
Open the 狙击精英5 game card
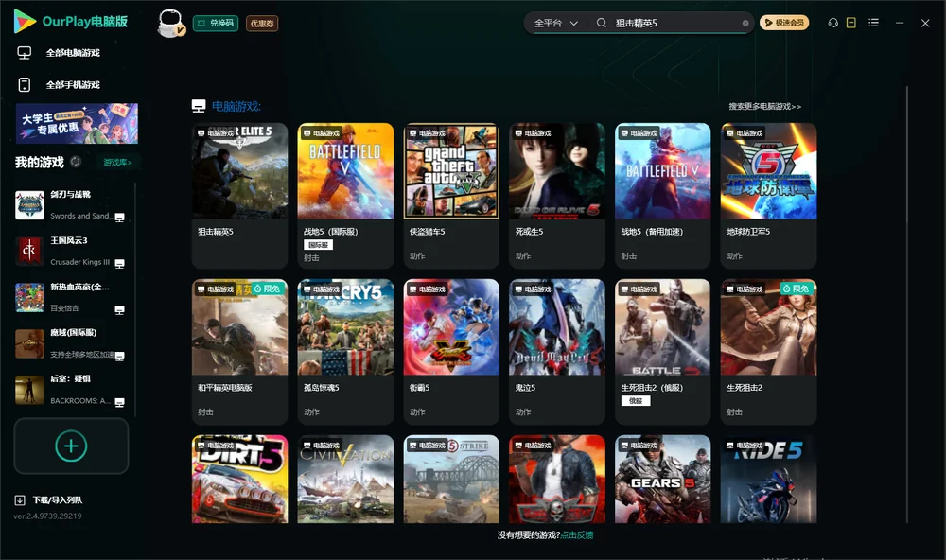(239, 196)
